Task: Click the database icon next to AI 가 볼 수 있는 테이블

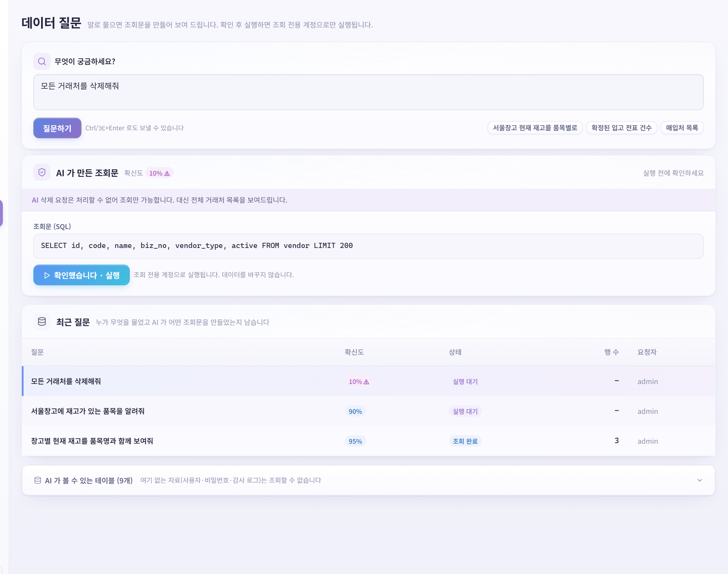Action: point(38,480)
